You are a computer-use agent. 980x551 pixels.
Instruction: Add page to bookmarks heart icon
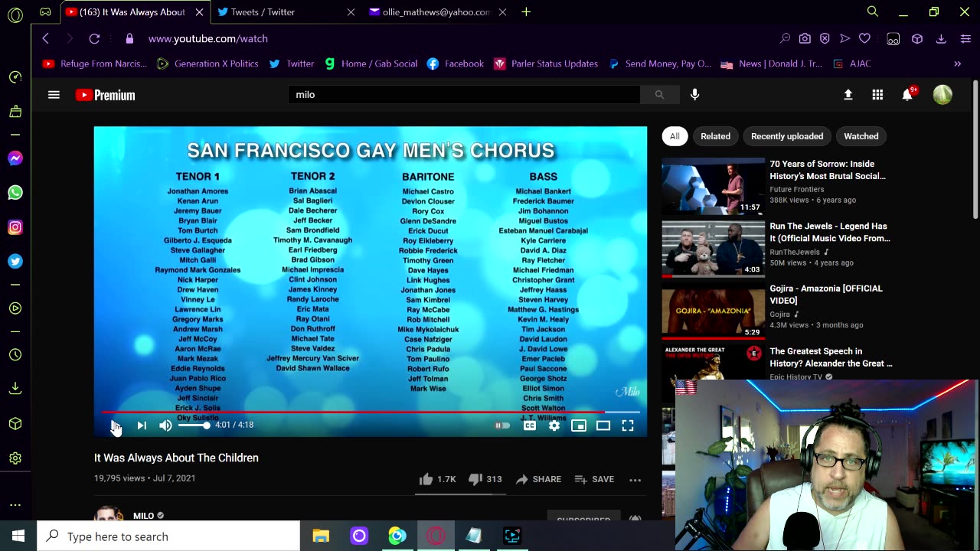pos(864,38)
